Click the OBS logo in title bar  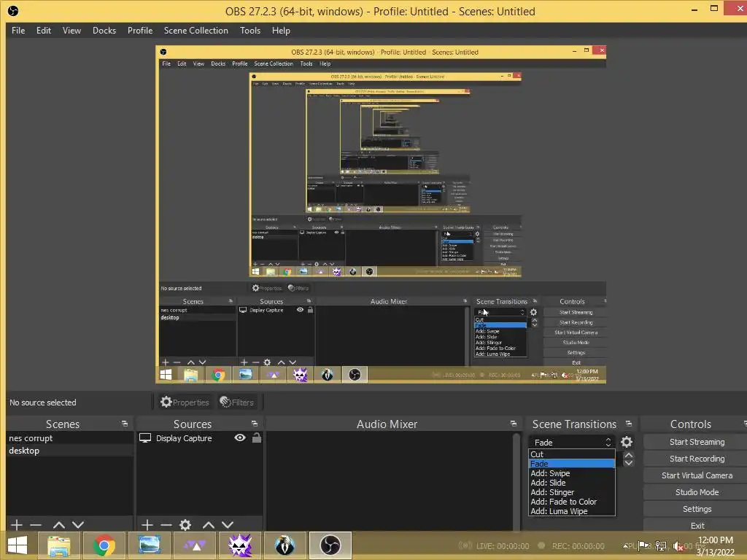(13, 10)
